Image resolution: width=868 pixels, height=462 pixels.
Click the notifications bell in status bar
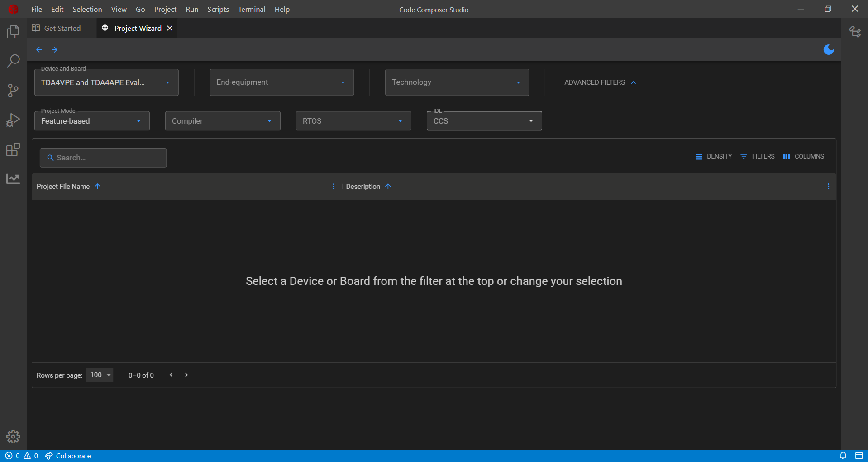pos(843,456)
